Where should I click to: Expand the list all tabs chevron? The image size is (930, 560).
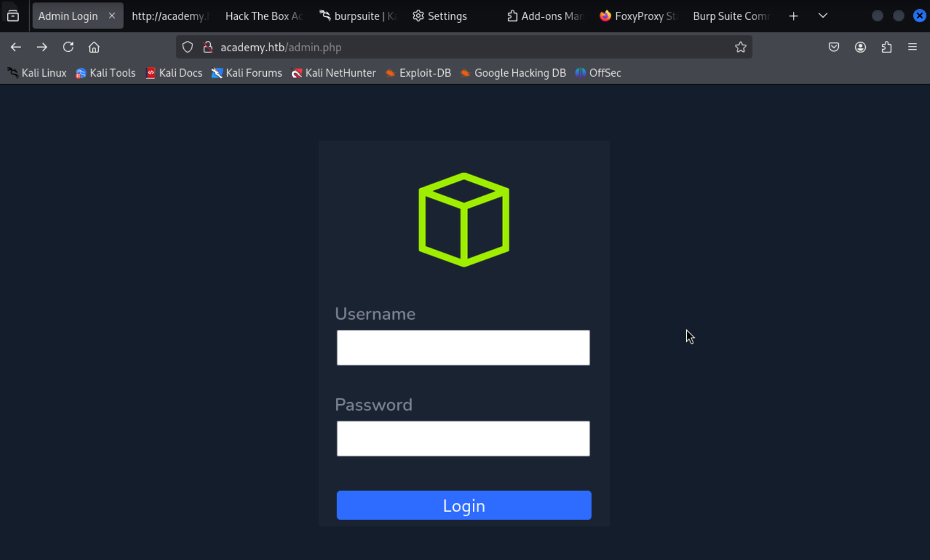pos(823,16)
